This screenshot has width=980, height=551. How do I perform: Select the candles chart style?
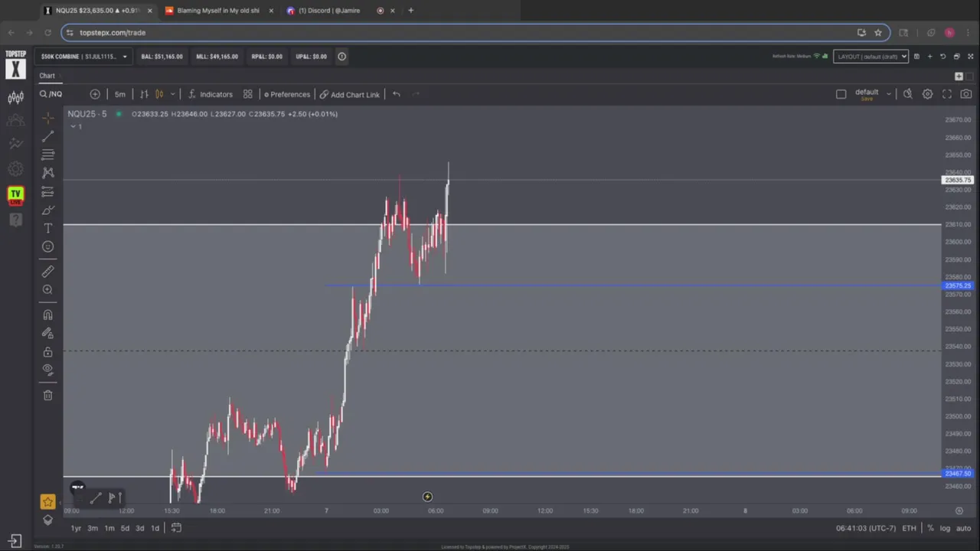point(159,94)
